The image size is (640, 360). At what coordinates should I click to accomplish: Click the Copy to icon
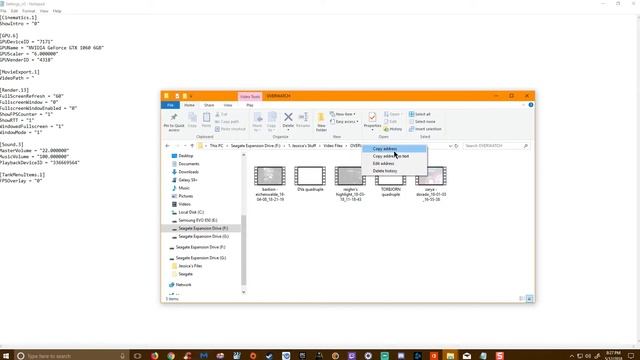pyautogui.click(x=272, y=118)
